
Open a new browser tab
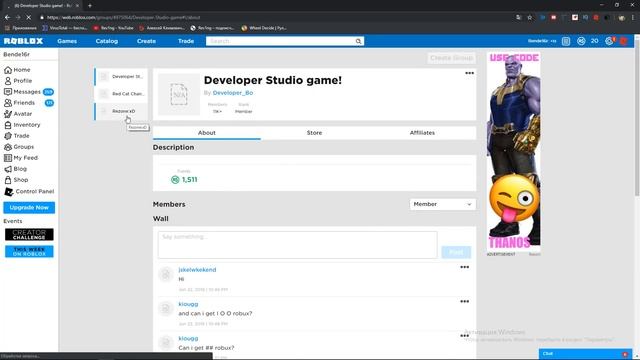90,6
